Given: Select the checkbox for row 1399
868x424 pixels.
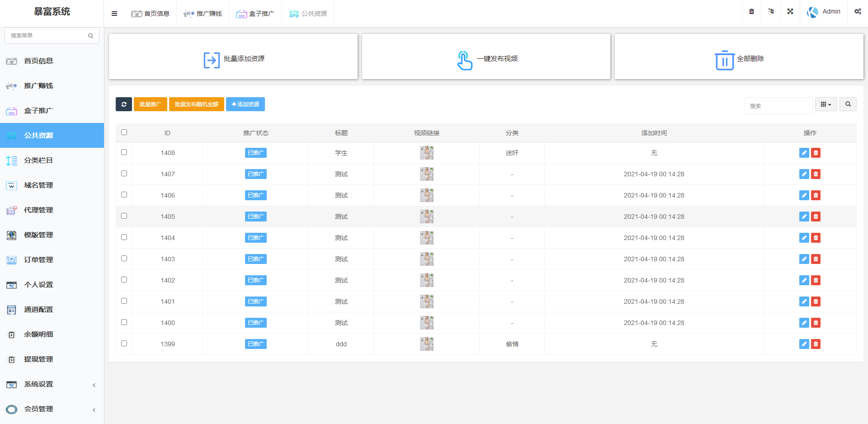Looking at the screenshot, I should (124, 344).
